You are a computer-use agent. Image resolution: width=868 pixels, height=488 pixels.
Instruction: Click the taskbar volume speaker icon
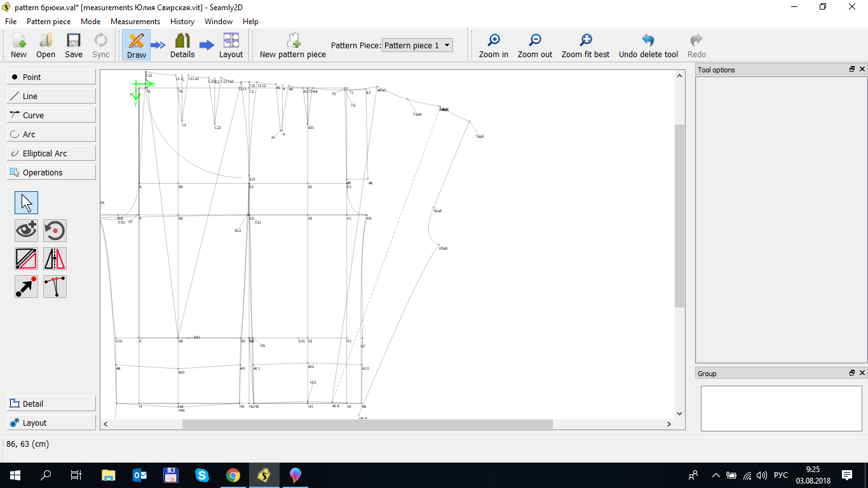761,475
